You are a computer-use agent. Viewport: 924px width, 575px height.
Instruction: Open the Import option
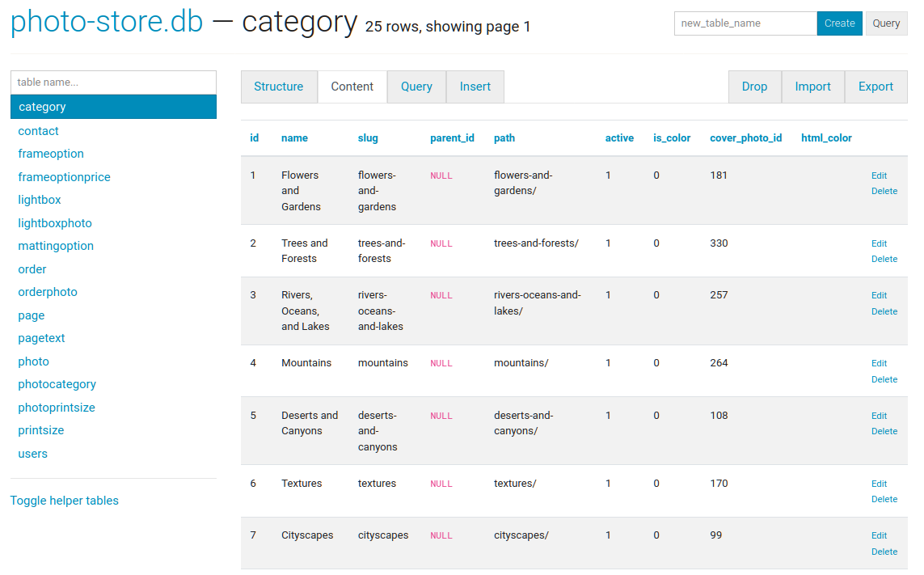[812, 87]
